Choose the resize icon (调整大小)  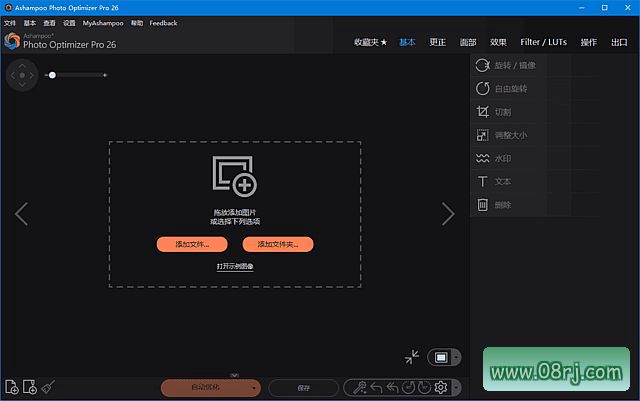tap(483, 135)
